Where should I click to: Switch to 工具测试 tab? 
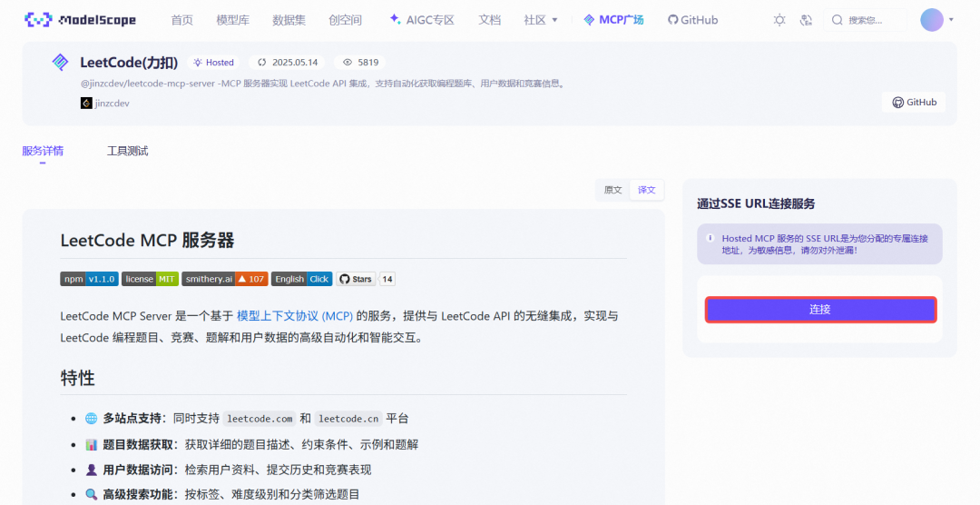(x=128, y=151)
